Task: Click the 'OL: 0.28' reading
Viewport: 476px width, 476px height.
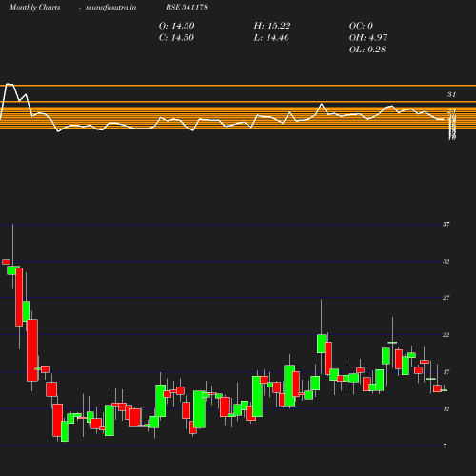Action: point(367,50)
